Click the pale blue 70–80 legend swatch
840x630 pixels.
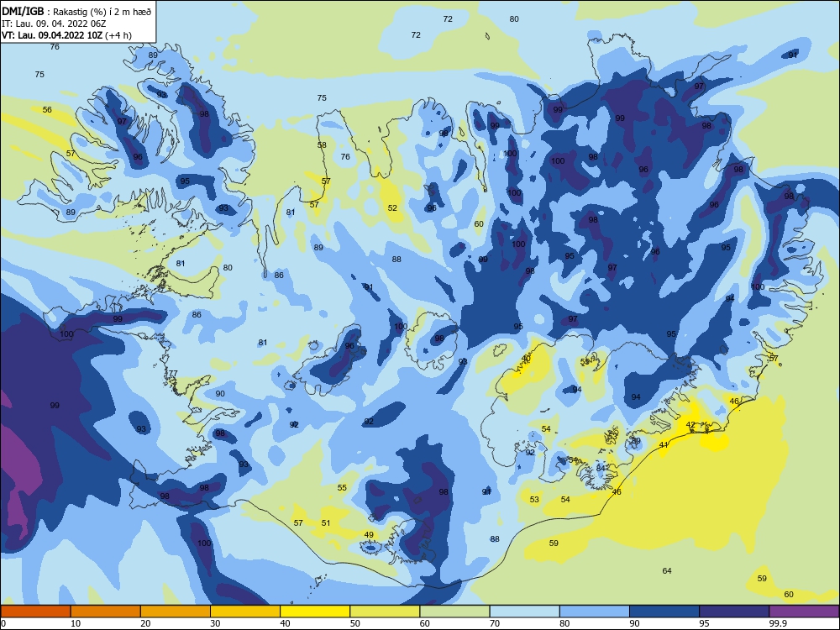524,612
